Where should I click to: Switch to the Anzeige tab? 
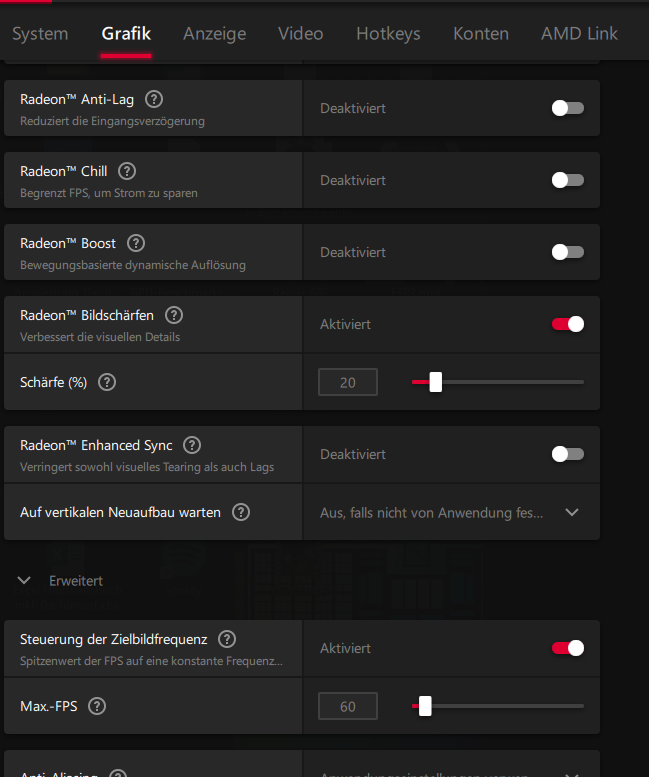pyautogui.click(x=215, y=34)
